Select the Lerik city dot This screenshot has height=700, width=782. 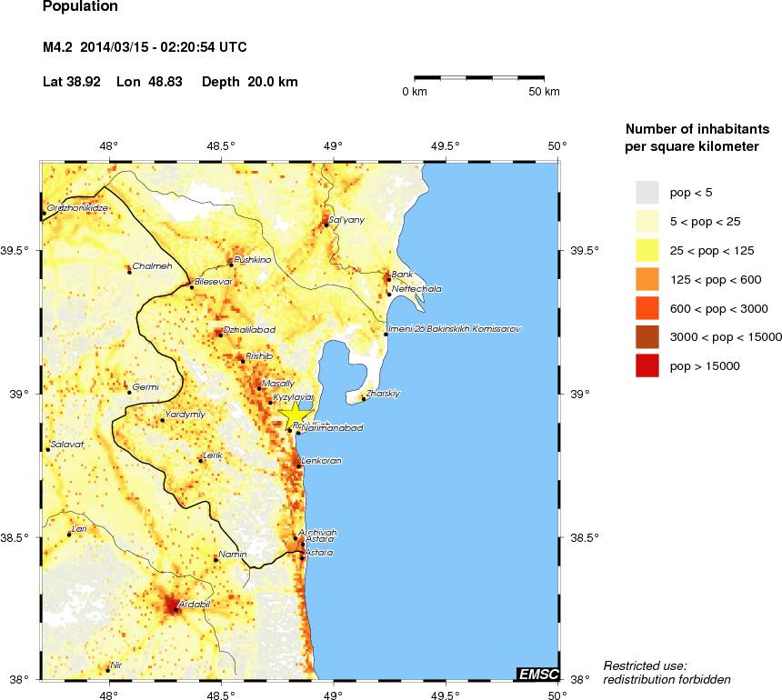point(200,460)
